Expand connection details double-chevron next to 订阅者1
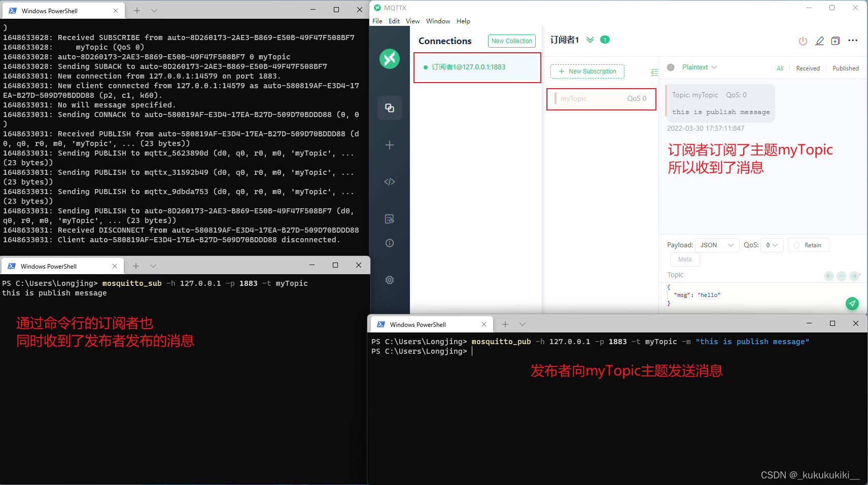Screen dimensions: 868x485 click(590, 40)
